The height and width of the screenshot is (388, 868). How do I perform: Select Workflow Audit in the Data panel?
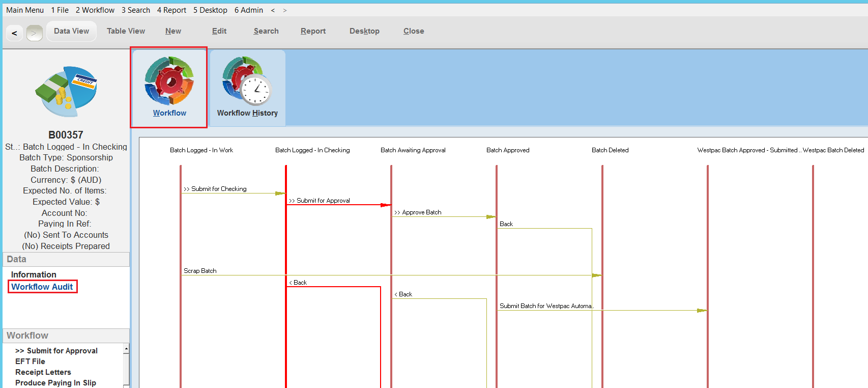[42, 287]
